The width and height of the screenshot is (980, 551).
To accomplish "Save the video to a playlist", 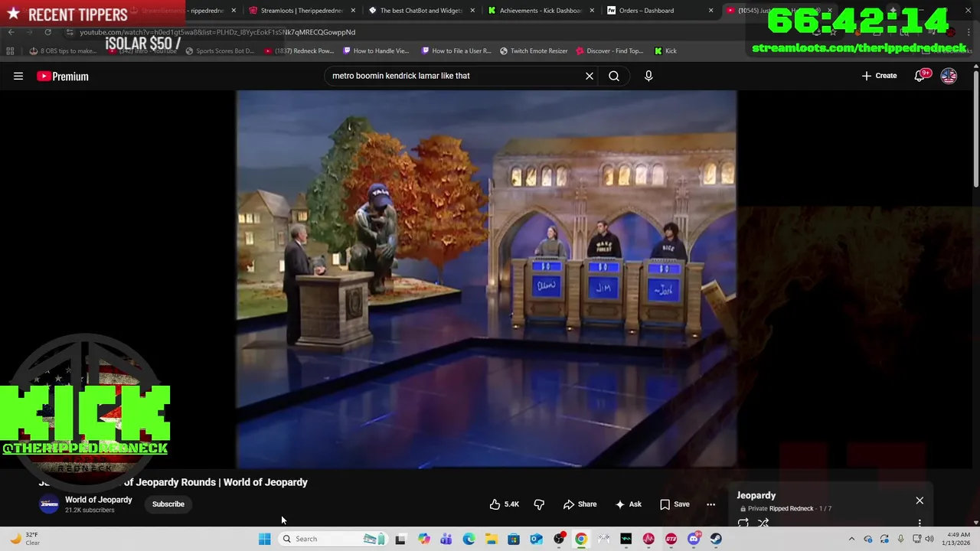I will (675, 504).
